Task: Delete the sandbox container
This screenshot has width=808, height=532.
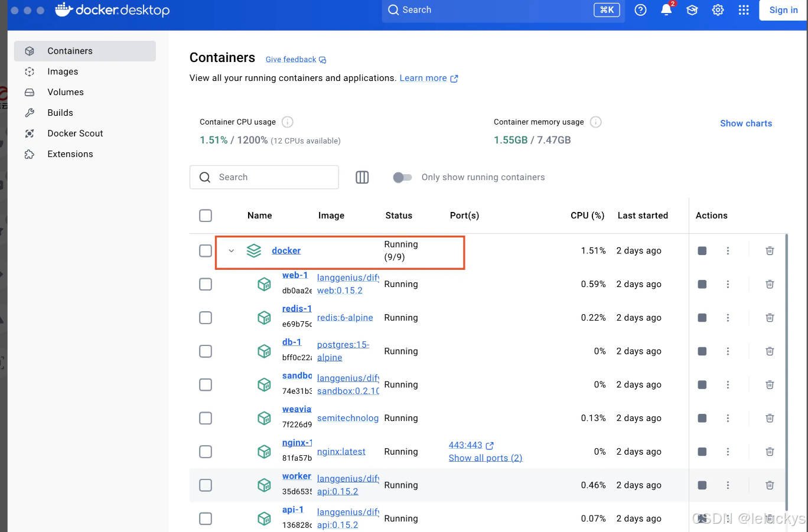Action: click(x=770, y=385)
